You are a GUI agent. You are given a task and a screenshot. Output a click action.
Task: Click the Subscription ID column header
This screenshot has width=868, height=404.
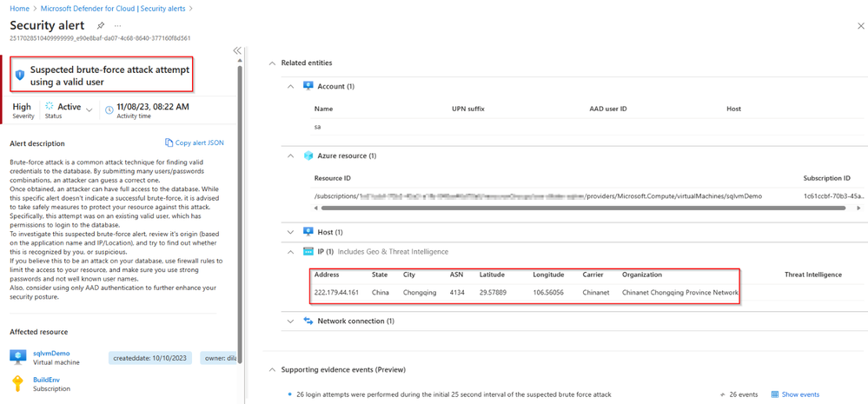[826, 178]
